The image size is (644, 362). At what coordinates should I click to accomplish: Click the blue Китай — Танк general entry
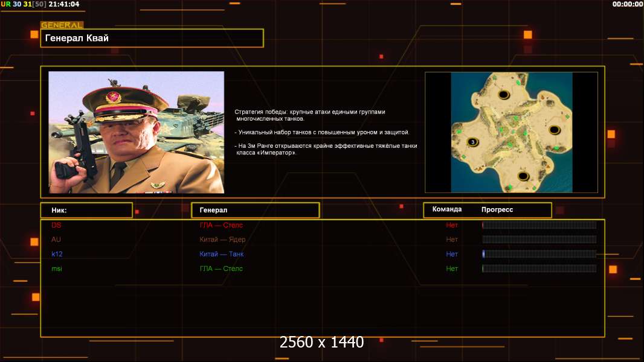click(x=222, y=254)
